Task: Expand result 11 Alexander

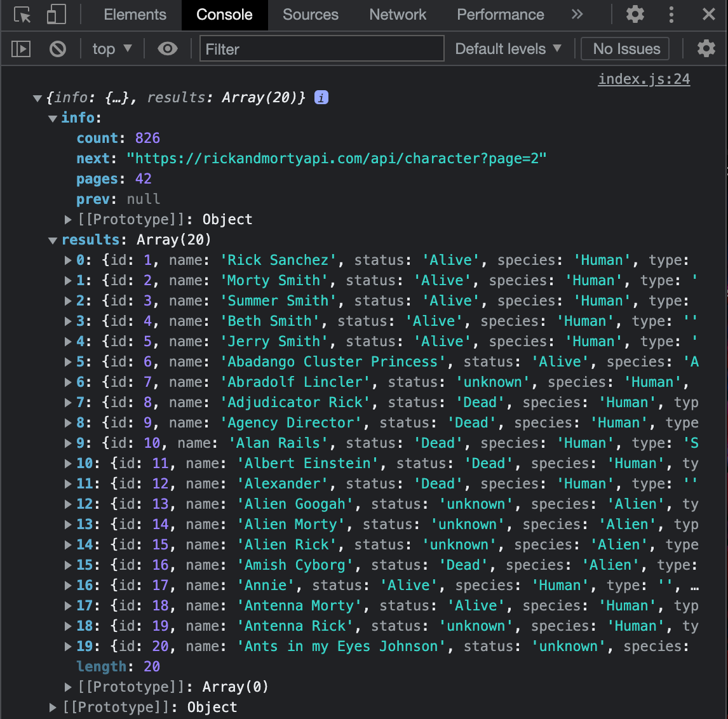Action: (x=68, y=483)
